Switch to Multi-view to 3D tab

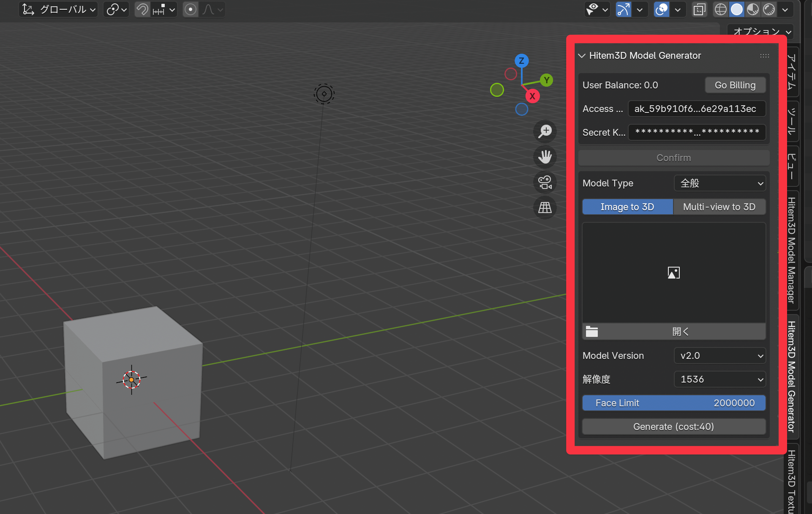719,207
